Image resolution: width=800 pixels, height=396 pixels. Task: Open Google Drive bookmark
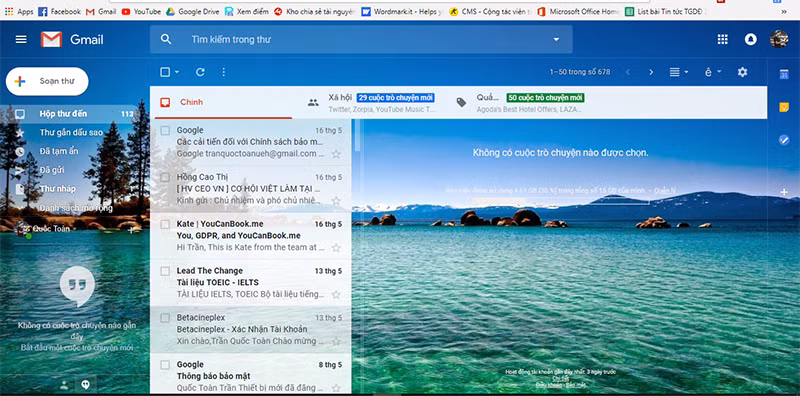[x=192, y=11]
